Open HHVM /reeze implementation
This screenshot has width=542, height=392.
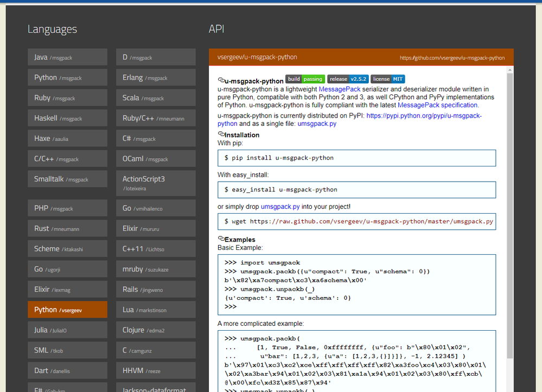click(156, 371)
